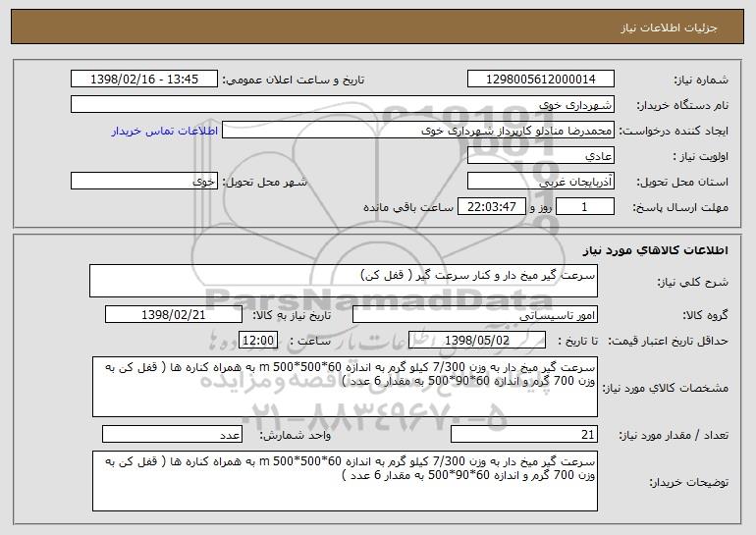Select the label شماره نیاز
756x535 pixels.
[x=701, y=80]
